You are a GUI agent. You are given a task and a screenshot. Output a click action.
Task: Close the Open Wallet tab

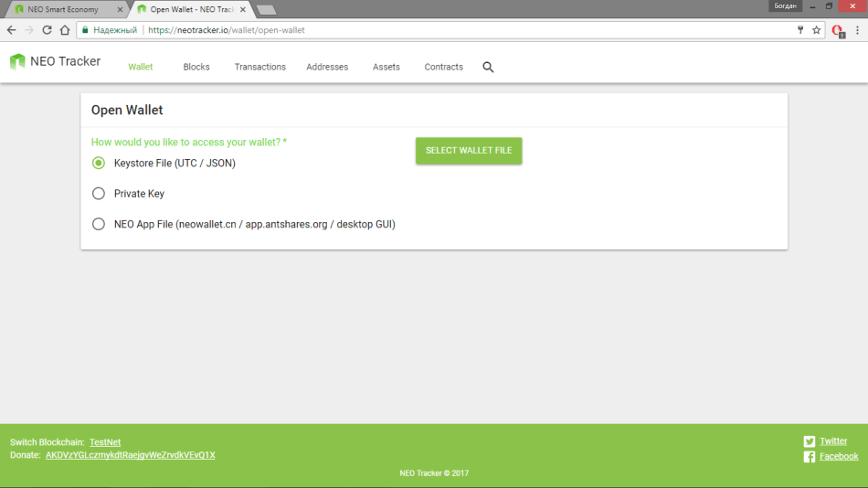(x=242, y=9)
